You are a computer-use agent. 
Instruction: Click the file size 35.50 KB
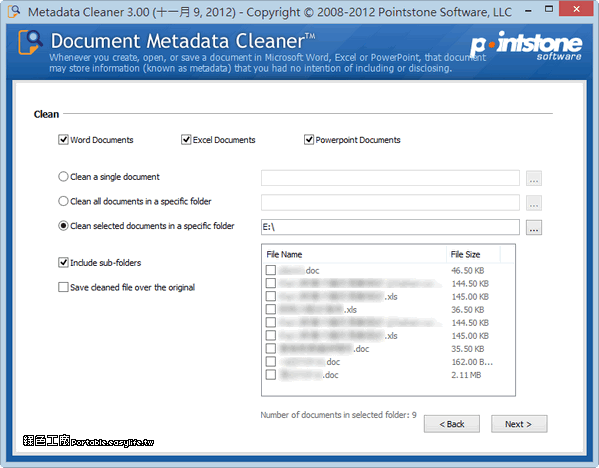click(x=468, y=349)
